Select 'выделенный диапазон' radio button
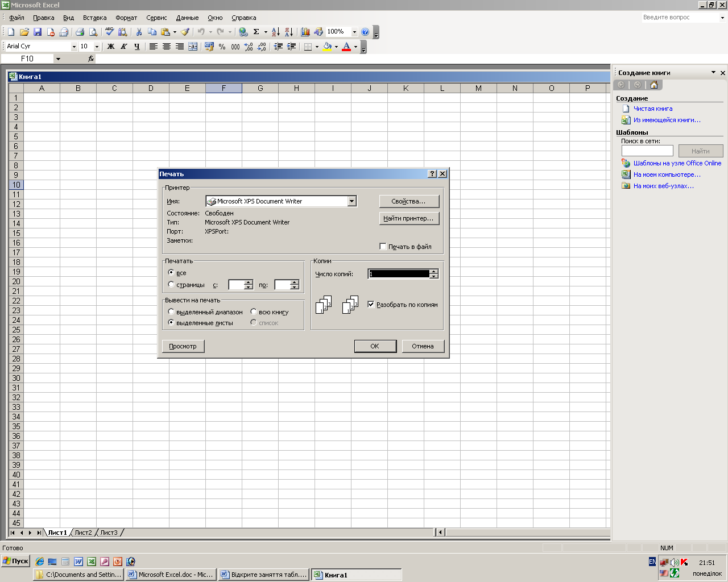 (171, 311)
